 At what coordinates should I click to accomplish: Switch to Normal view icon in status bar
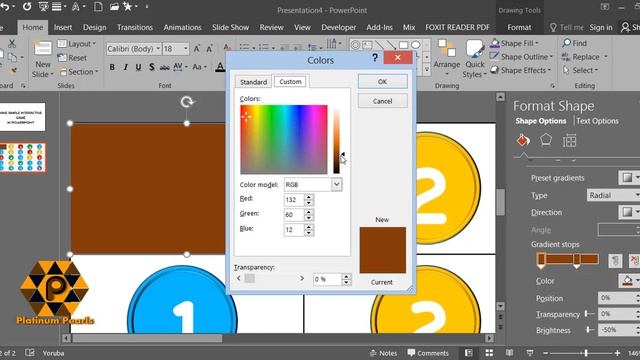coord(469,353)
